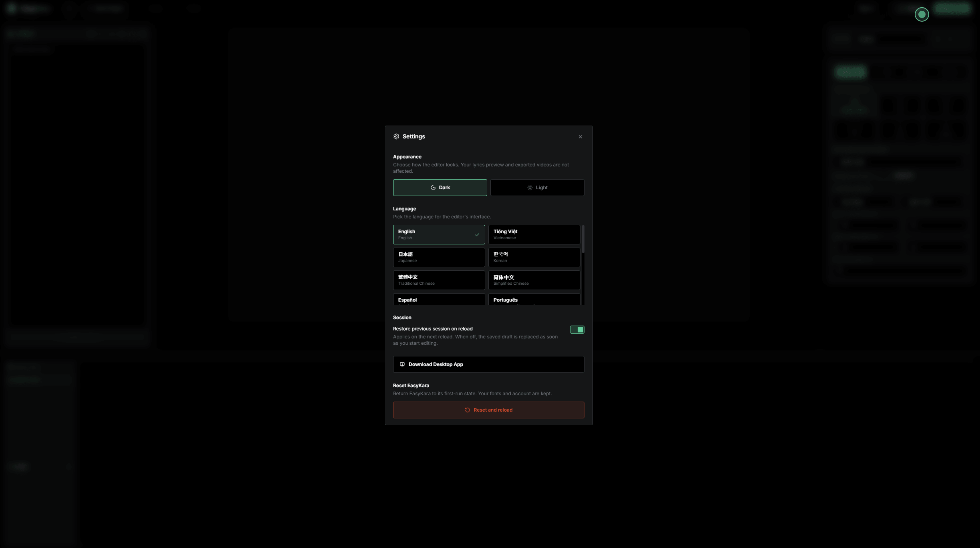This screenshot has width=980, height=548.
Task: Click the language list scrollbar
Action: pos(583,239)
